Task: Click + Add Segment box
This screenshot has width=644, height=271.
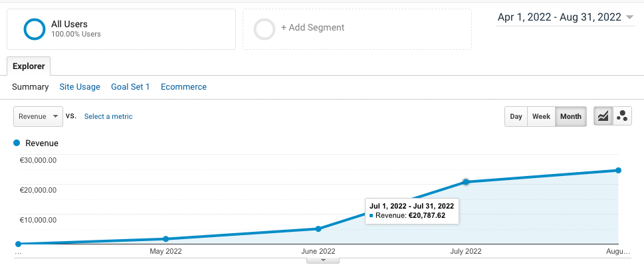Action: [357, 29]
